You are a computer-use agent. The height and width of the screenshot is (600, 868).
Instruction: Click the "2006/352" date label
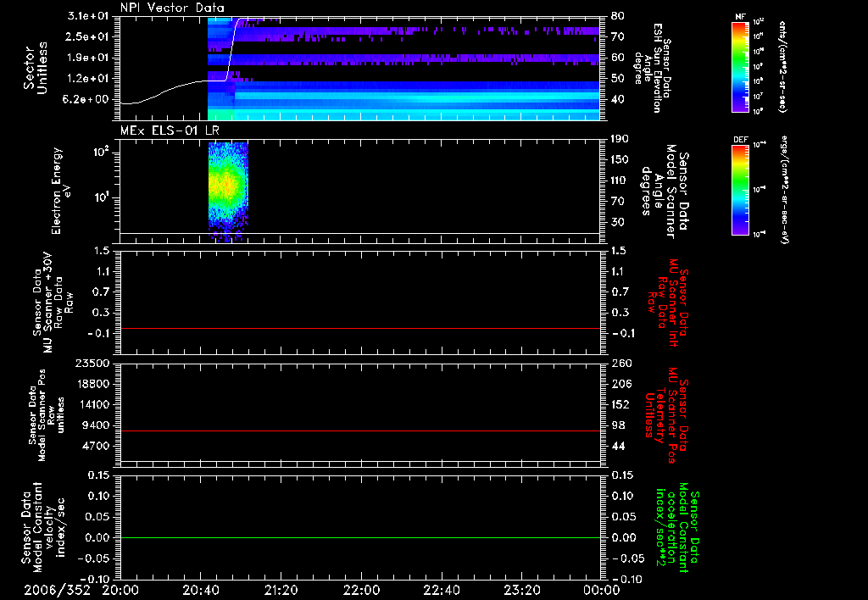[57, 590]
